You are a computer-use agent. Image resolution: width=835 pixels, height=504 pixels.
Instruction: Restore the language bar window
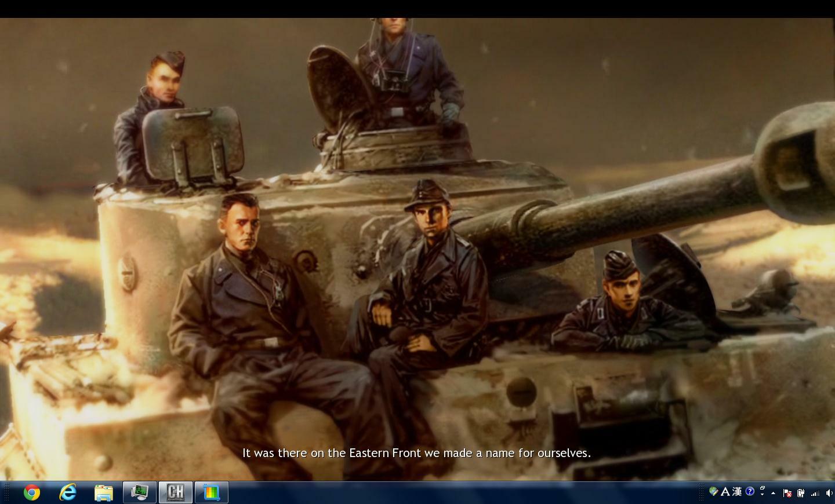click(763, 488)
